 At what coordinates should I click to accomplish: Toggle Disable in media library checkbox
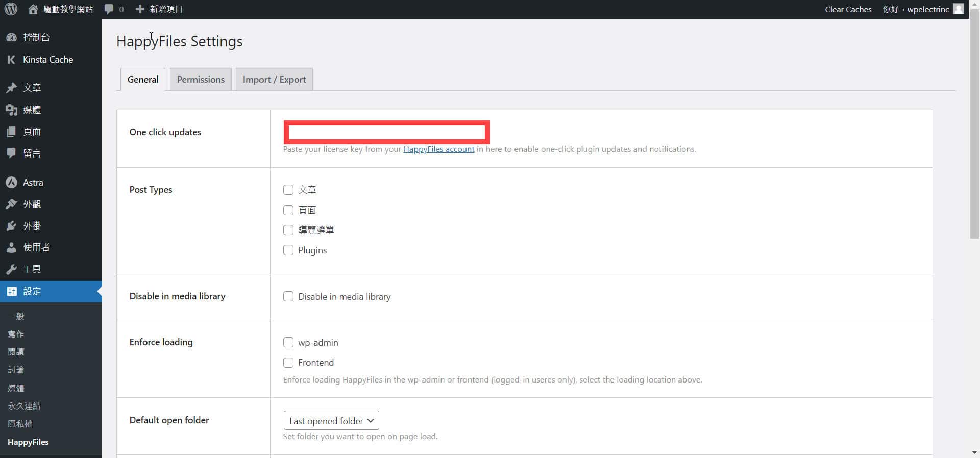coord(288,296)
